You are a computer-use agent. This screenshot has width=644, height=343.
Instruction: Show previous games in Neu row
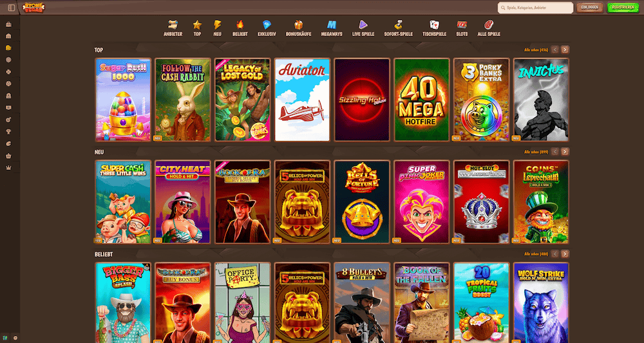[x=555, y=152]
